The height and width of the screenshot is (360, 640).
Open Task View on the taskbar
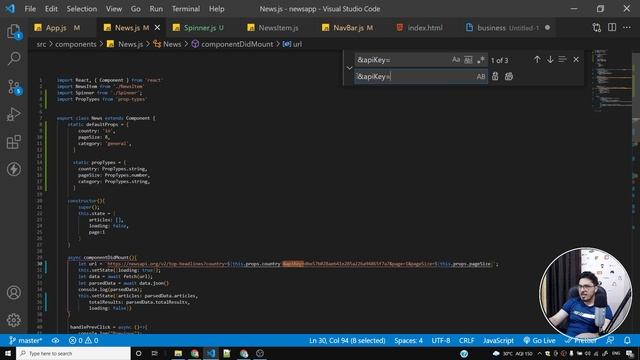click(x=155, y=353)
